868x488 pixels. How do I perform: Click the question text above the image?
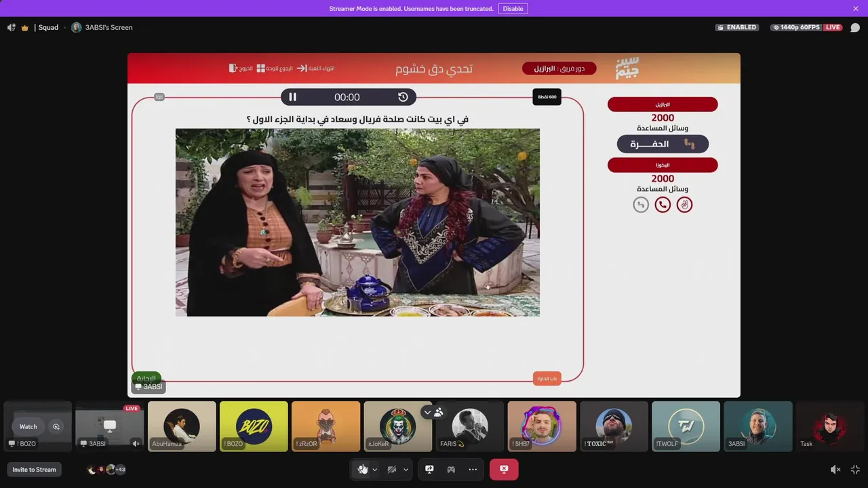coord(357,119)
